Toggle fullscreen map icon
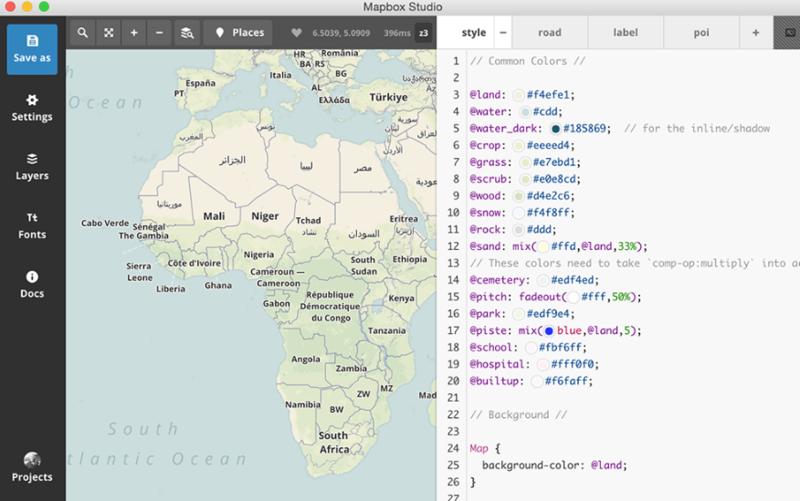The height and width of the screenshot is (501, 800). tap(109, 33)
